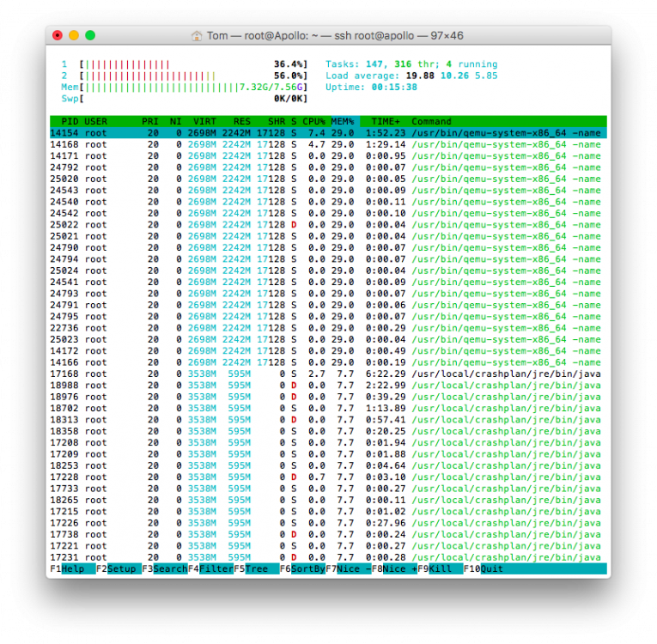This screenshot has width=657, height=644.
Task: Sort by PID column header
Action: [x=70, y=122]
